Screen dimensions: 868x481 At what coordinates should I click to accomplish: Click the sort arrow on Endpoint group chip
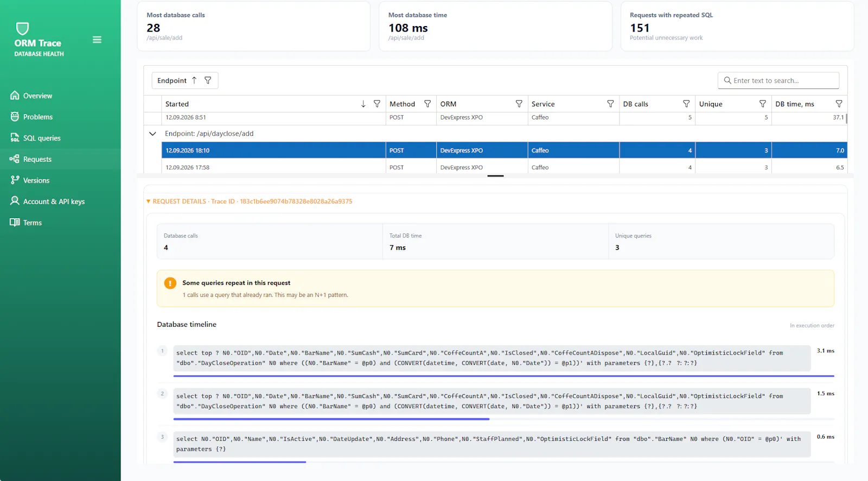(194, 80)
